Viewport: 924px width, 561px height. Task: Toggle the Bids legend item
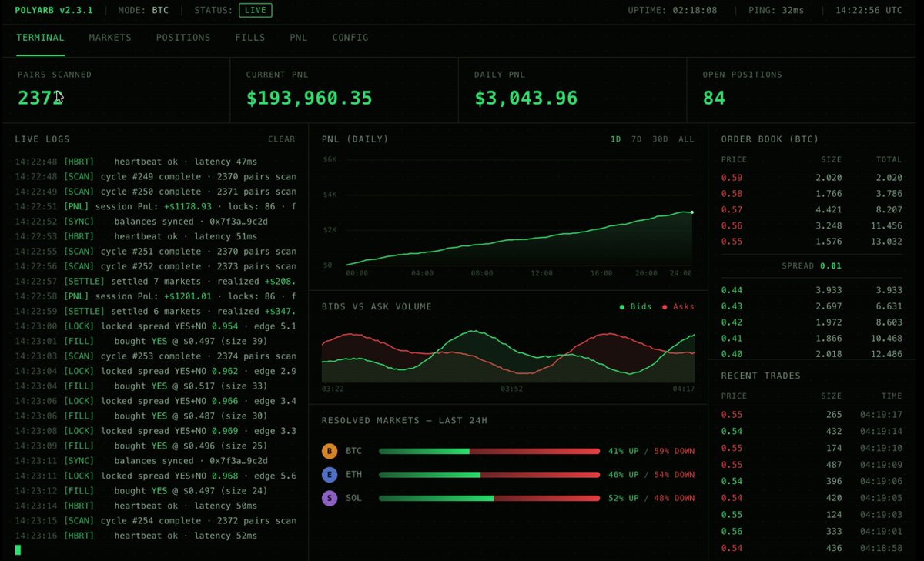pos(636,307)
